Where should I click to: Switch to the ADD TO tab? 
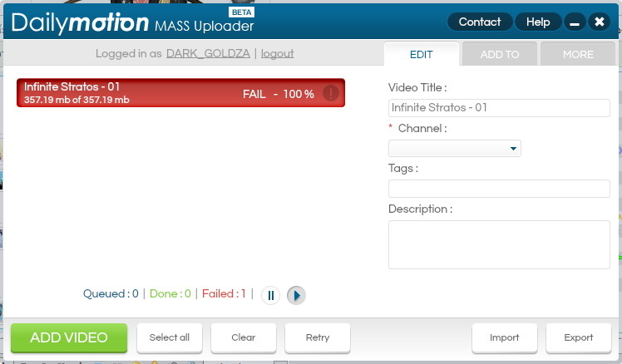coord(500,54)
